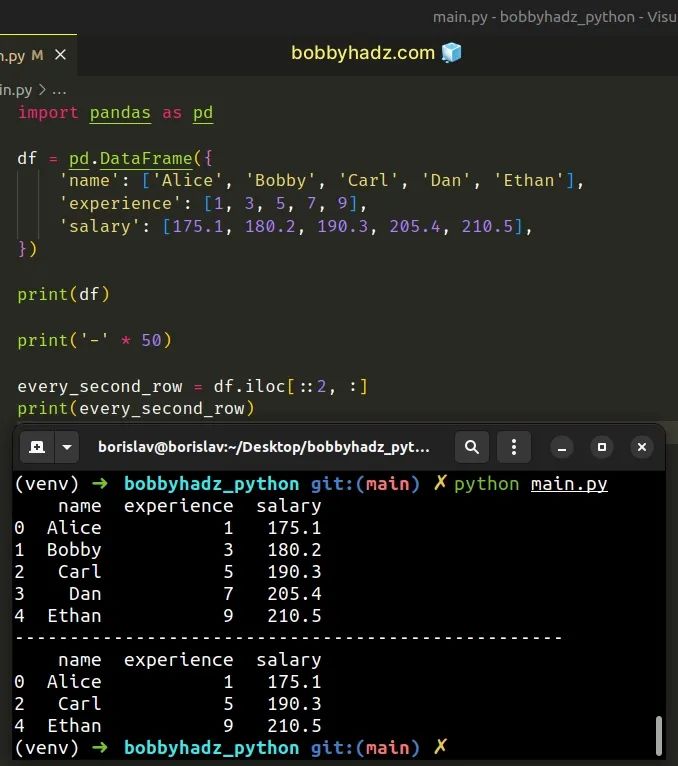Click the 'Alice' string in code

188,181
